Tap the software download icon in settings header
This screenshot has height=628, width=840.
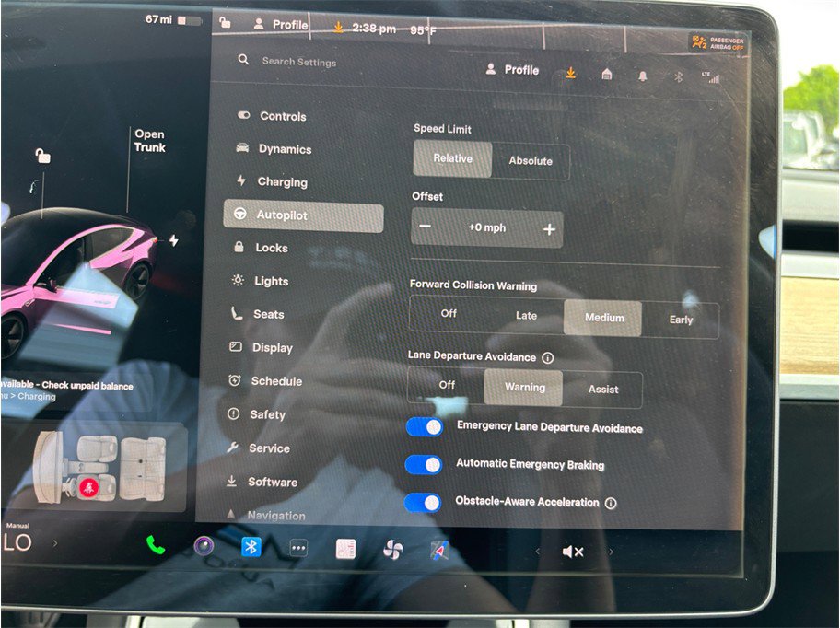570,72
